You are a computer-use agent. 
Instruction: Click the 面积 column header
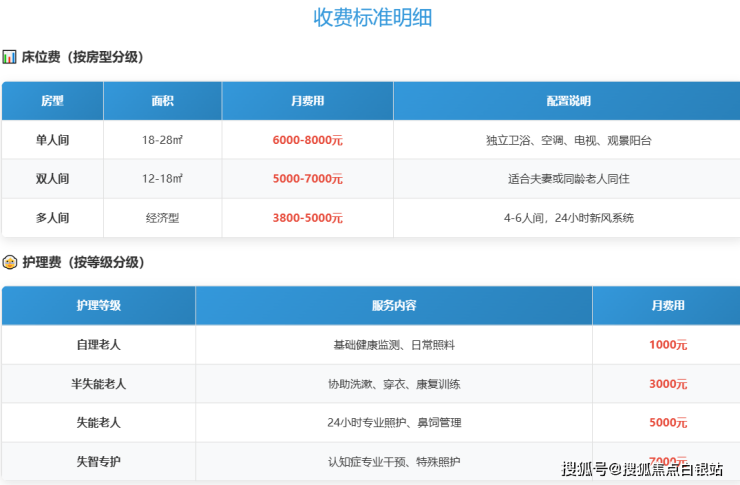pos(162,101)
